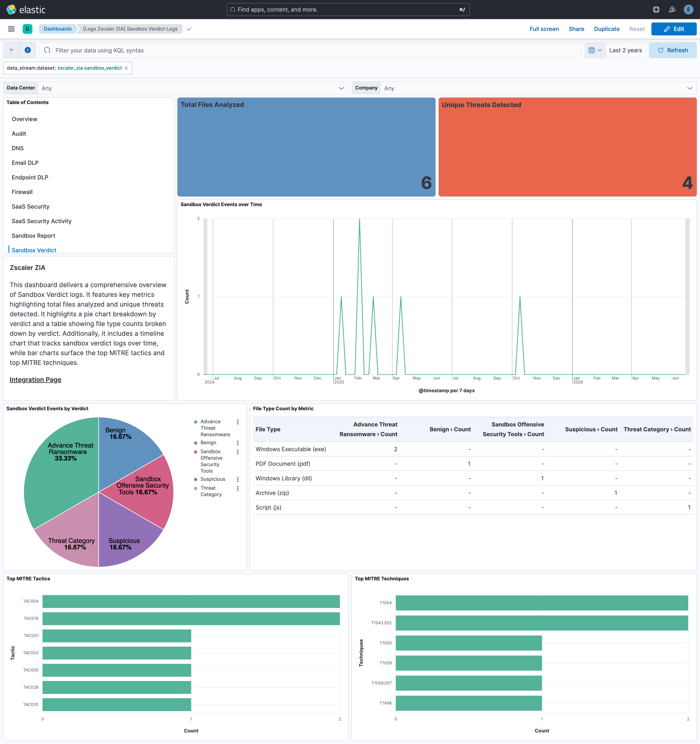Open the newsfeed celebration icon
This screenshot has width=700, height=744.
click(672, 10)
